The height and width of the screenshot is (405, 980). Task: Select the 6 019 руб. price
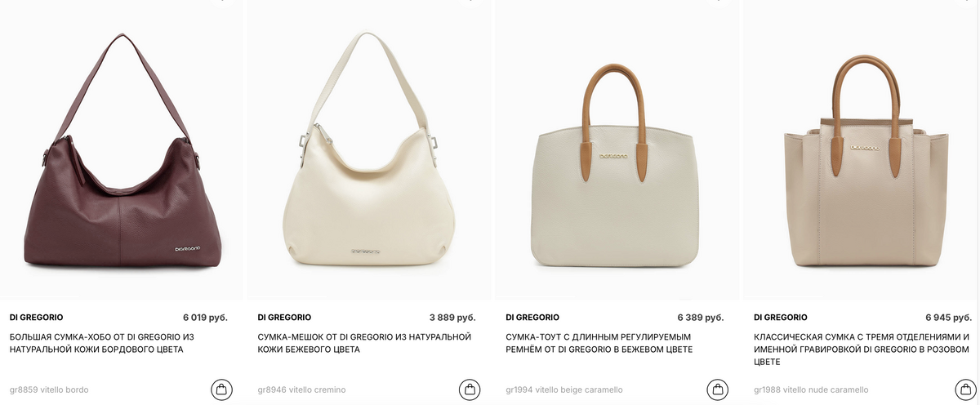pos(205,317)
